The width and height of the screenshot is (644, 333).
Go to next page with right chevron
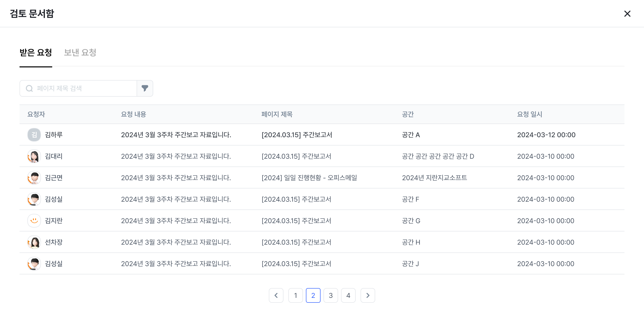(x=368, y=295)
